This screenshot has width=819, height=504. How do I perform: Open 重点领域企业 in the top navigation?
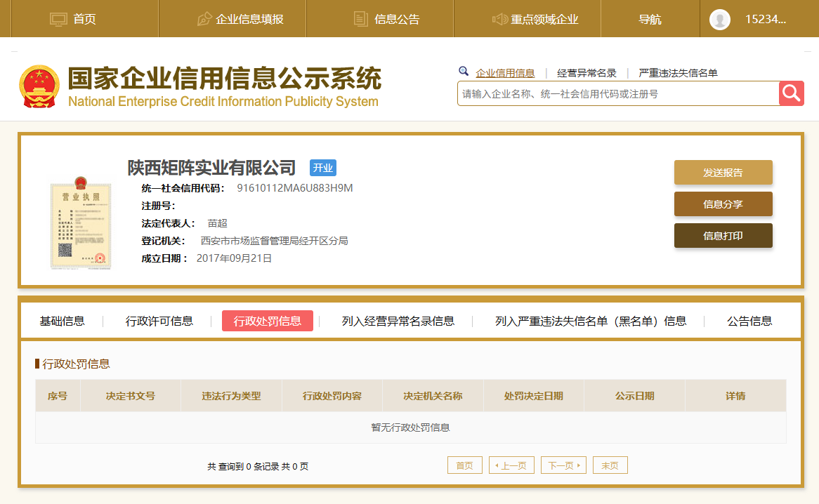point(544,20)
